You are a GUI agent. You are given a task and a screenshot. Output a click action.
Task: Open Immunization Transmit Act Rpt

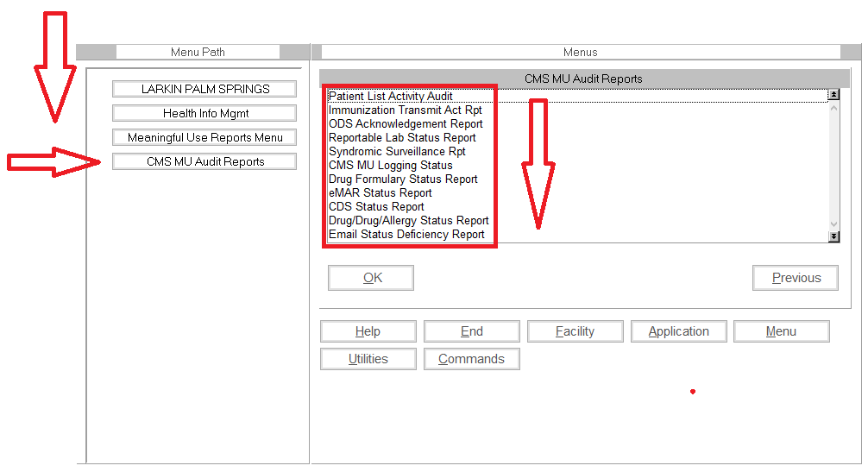coord(405,110)
